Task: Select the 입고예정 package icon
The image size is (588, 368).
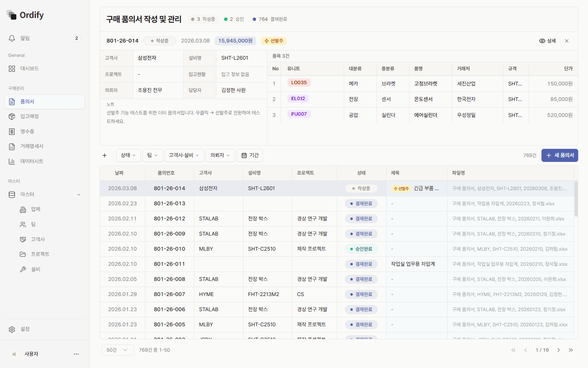Action: 12,116
